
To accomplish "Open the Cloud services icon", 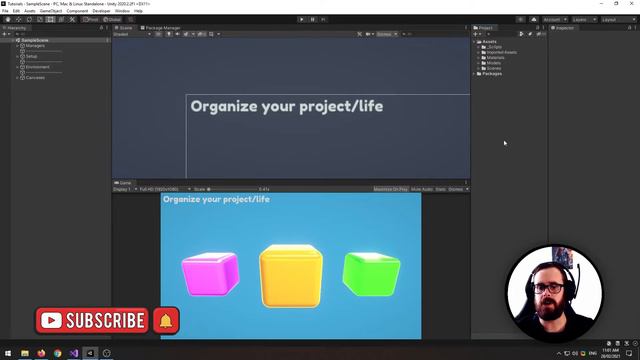I will point(533,19).
